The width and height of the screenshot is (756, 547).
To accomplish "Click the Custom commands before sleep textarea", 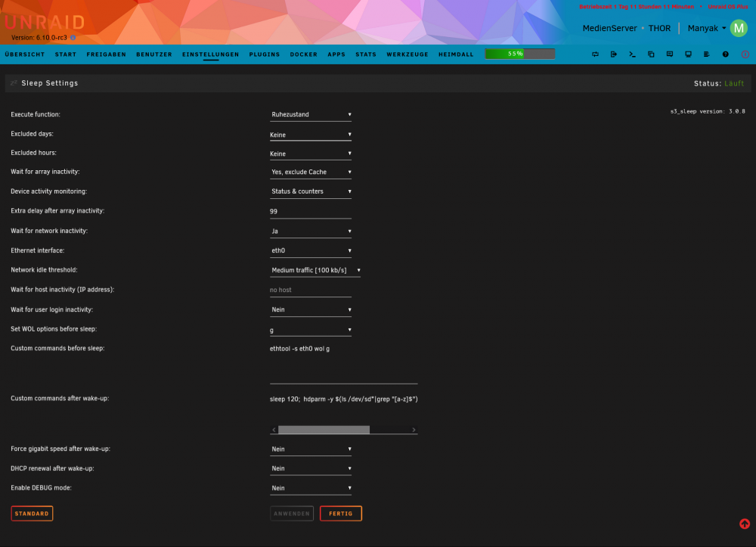I will [344, 363].
